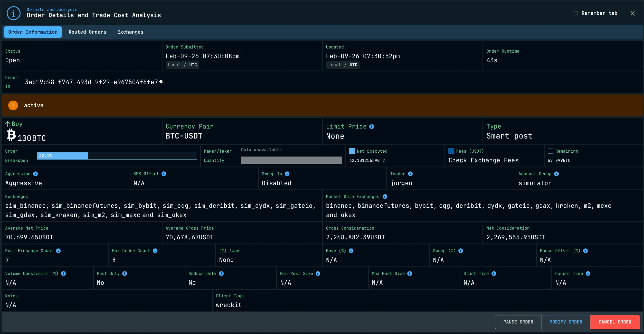Click the Fees (USDT) dark-blue color swatch
The height and width of the screenshot is (334, 644).
pos(451,151)
